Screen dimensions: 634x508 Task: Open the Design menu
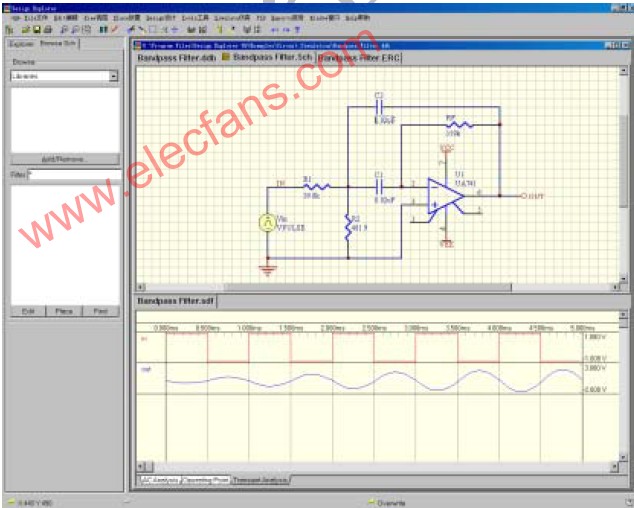[x=160, y=18]
